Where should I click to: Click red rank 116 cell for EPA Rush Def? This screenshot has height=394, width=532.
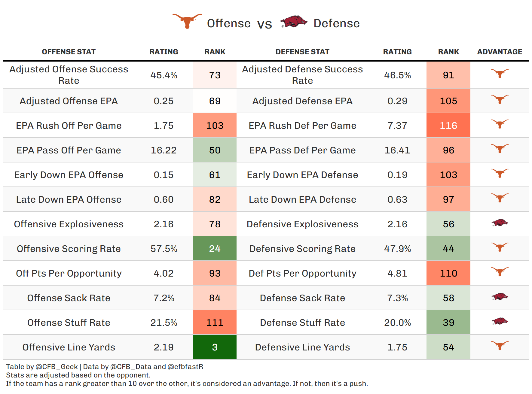448,126
